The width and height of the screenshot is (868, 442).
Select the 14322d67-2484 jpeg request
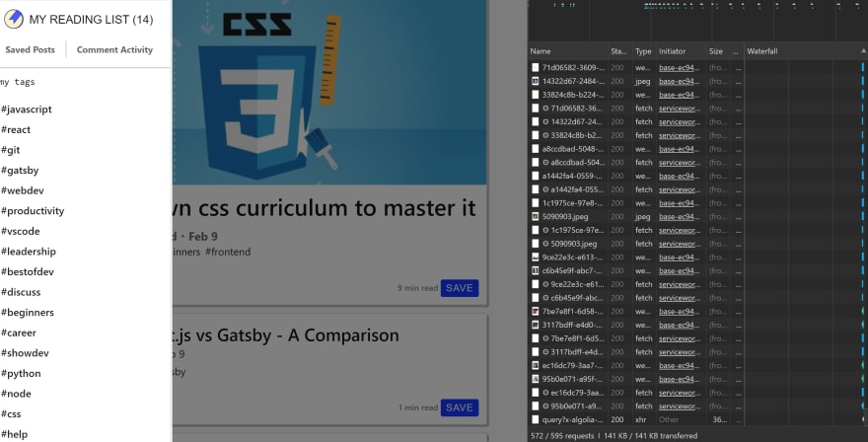pyautogui.click(x=697, y=81)
